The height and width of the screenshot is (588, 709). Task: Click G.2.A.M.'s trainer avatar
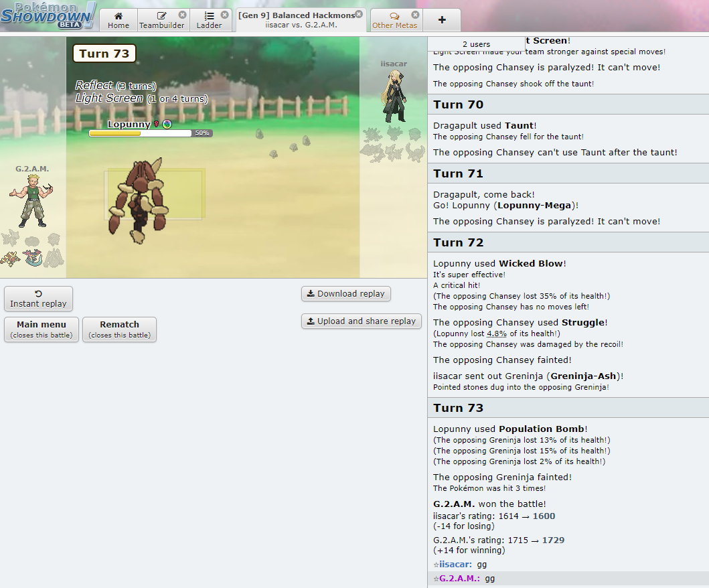31,201
